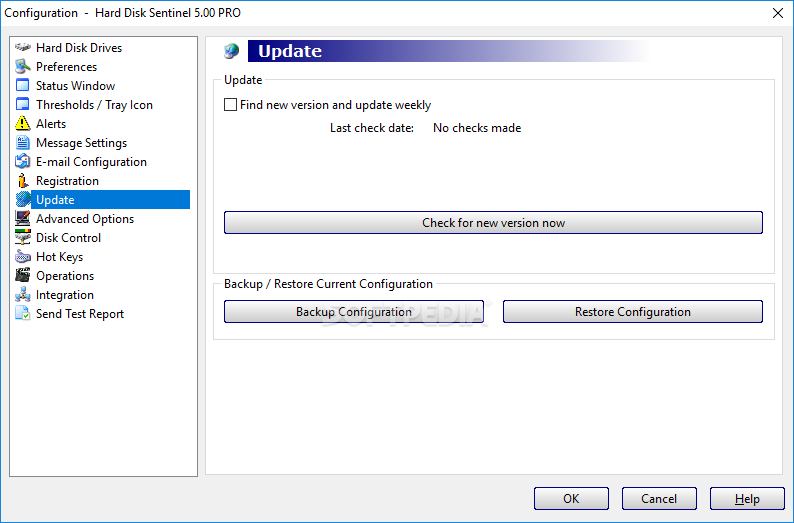Select Send Test Report entry
This screenshot has width=794, height=523.
[x=80, y=313]
